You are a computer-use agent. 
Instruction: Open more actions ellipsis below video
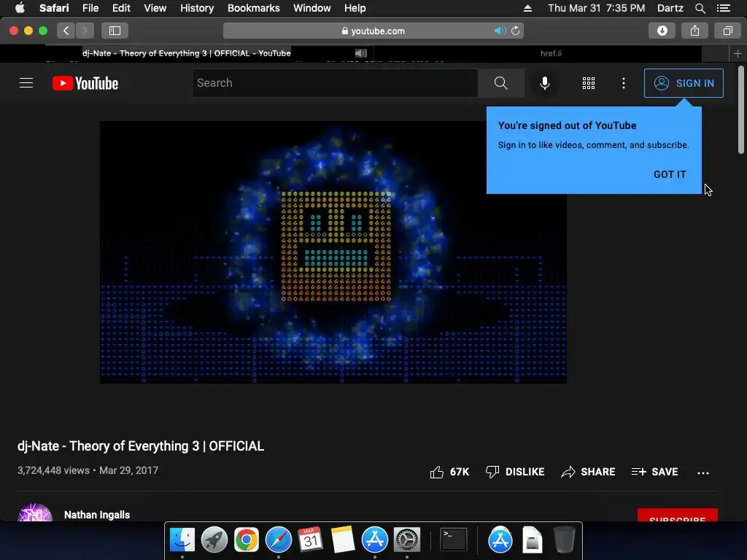click(x=703, y=472)
